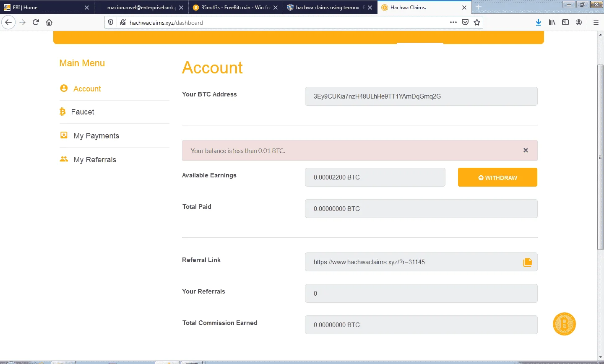The height and width of the screenshot is (364, 604).
Task: Save page to Pocket
Action: coord(465,22)
